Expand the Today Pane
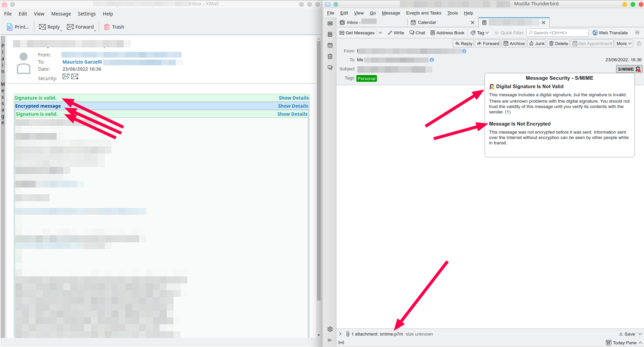 click(624, 343)
